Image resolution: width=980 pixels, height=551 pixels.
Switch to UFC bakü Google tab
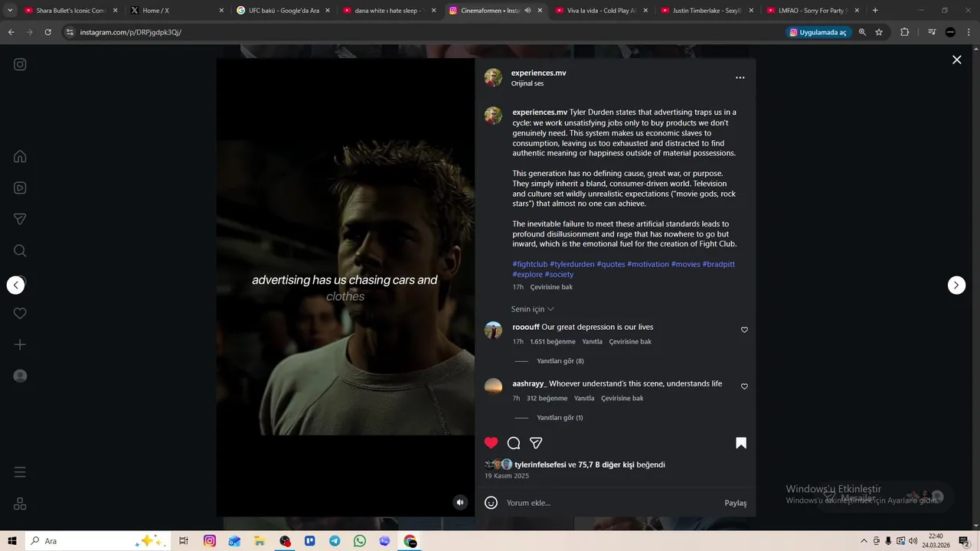(x=281, y=11)
